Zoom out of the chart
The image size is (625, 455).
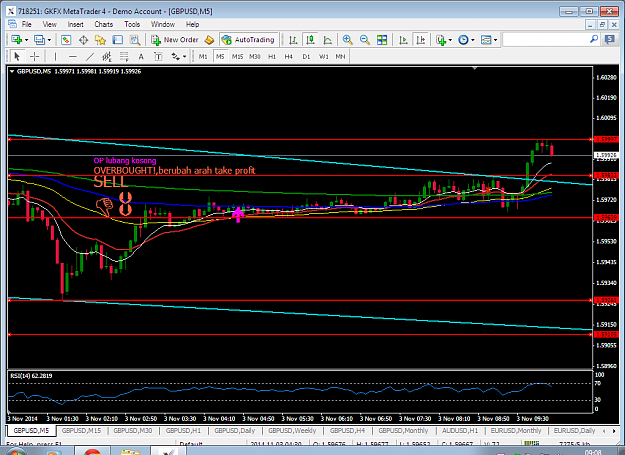coord(364,40)
